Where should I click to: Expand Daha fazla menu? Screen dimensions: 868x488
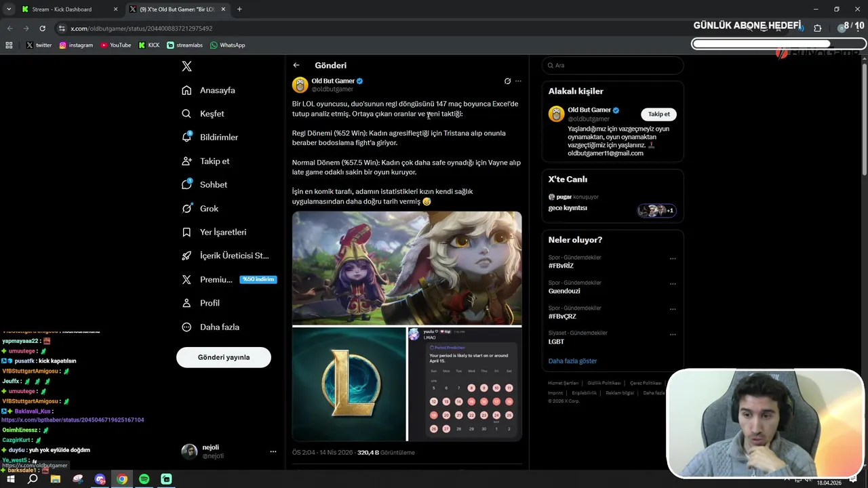tap(211, 327)
